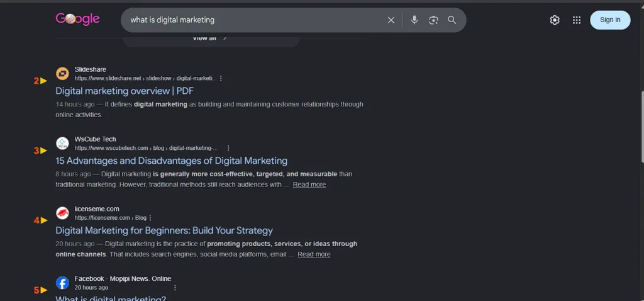Open more options for WsCube Tech result

(x=228, y=148)
